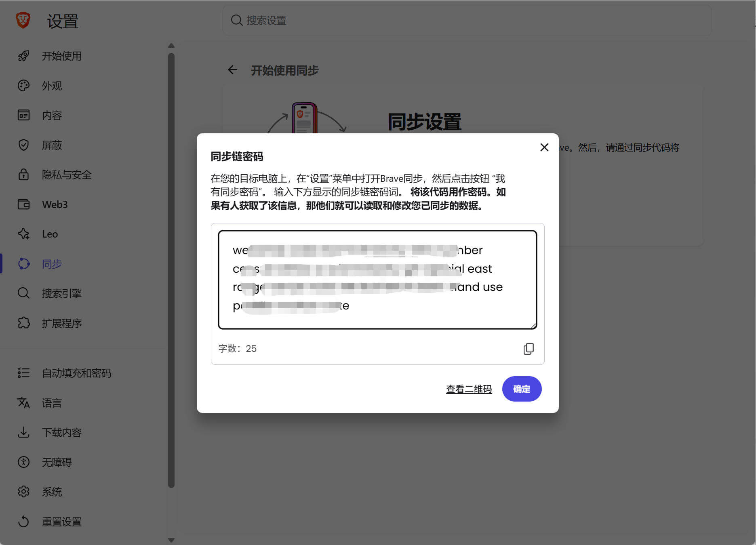
Task: Open 开始使用 rocket icon in sidebar
Action: pyautogui.click(x=23, y=56)
